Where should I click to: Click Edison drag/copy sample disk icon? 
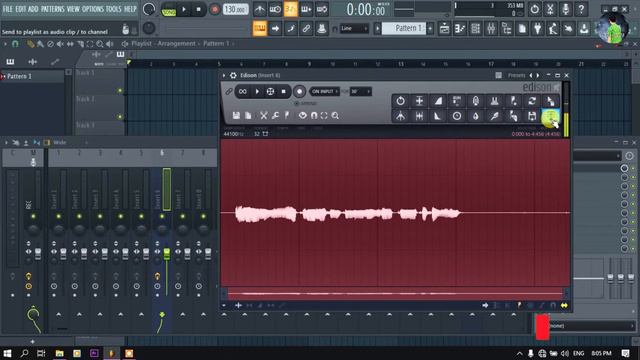[x=532, y=116]
